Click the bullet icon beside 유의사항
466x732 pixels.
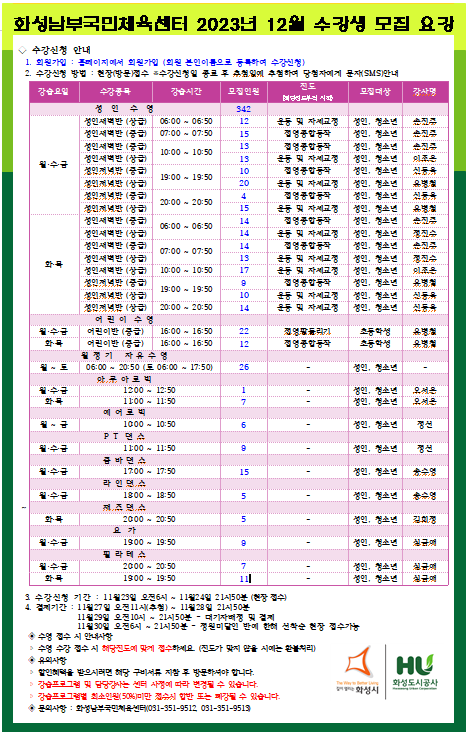click(x=32, y=661)
